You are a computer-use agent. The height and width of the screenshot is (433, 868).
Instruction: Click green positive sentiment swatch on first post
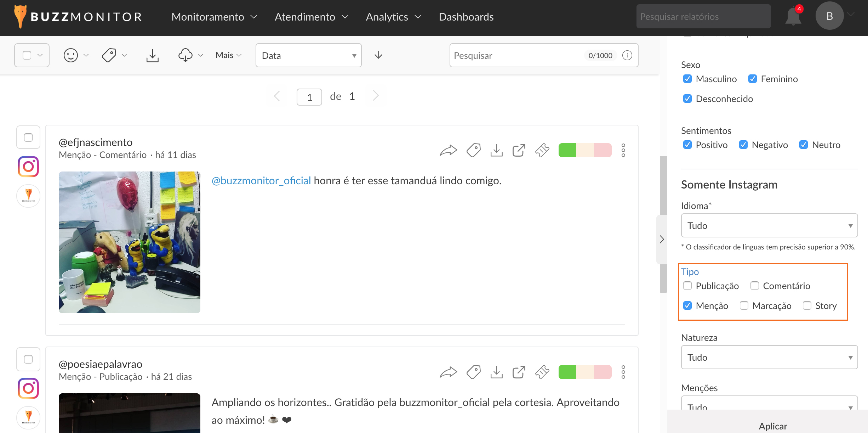pyautogui.click(x=567, y=151)
